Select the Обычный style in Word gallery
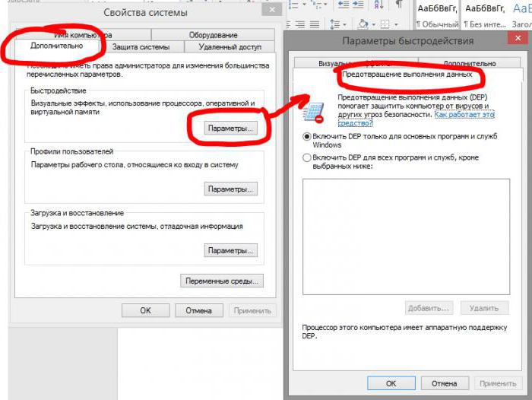 pos(437,15)
